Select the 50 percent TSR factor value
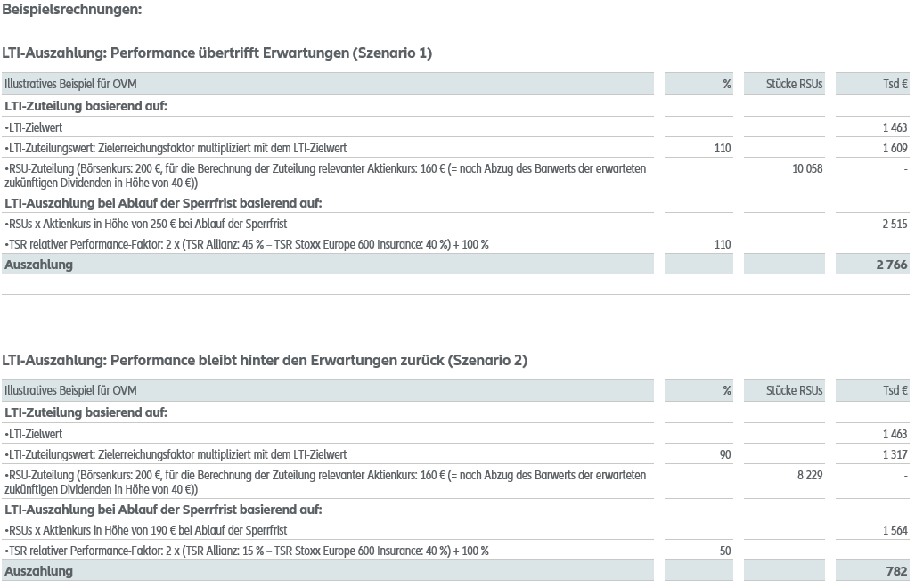This screenshot has height=588, width=915. coord(724,551)
